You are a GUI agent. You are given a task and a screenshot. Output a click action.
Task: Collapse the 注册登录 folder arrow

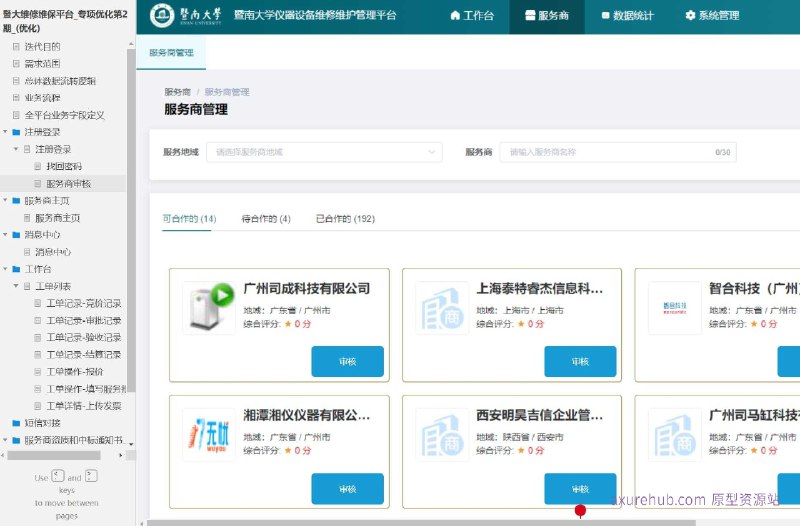click(6, 132)
